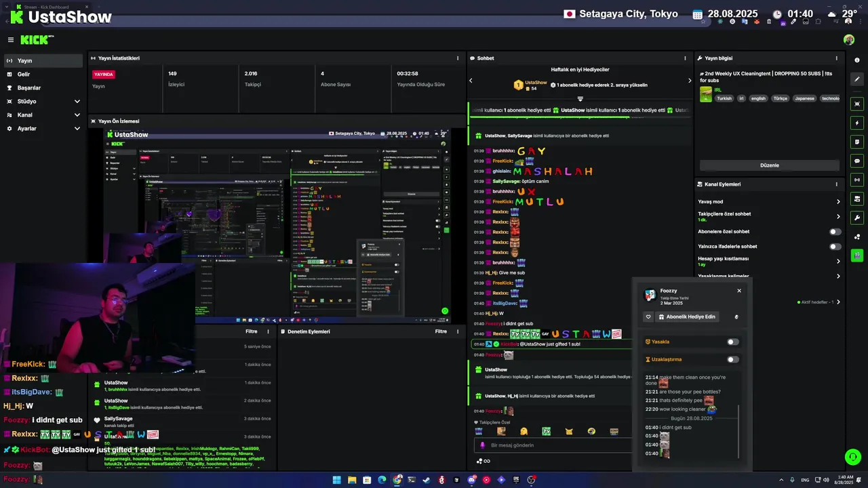868x488 pixels.
Task: Select the TY emote in quick emote row
Action: point(547,431)
